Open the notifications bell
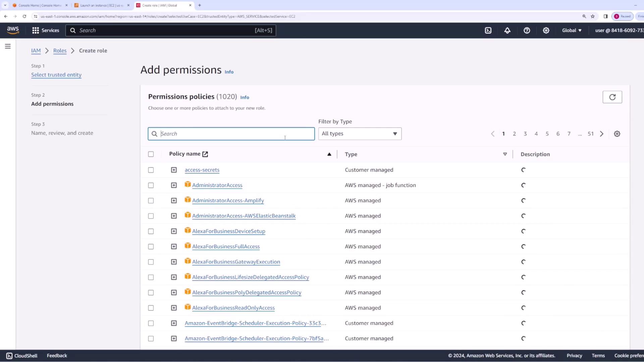 [x=507, y=31]
